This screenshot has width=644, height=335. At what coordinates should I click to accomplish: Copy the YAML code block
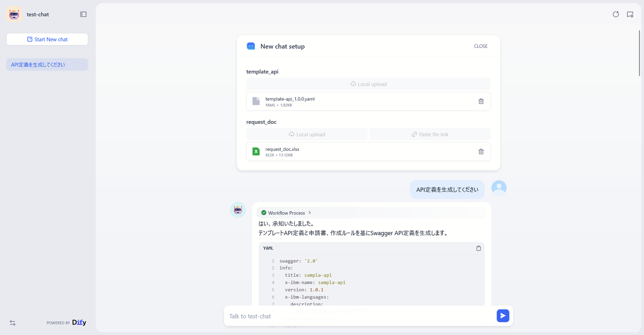click(478, 248)
